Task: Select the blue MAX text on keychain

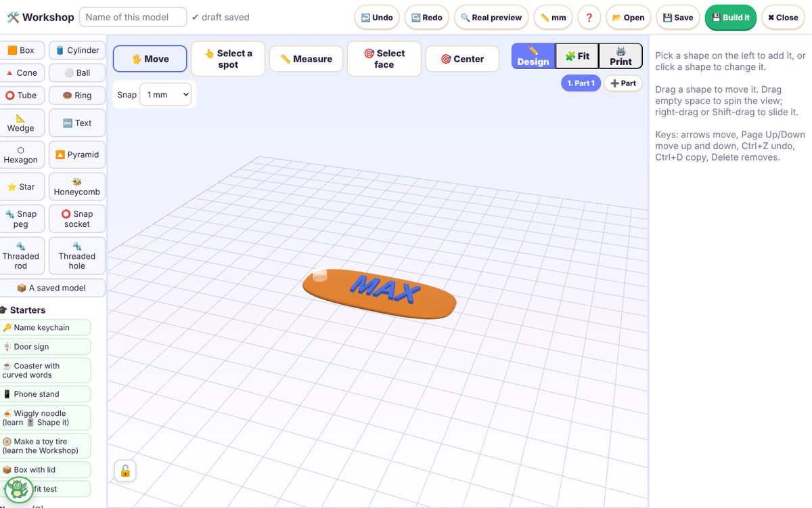Action: pyautogui.click(x=386, y=289)
